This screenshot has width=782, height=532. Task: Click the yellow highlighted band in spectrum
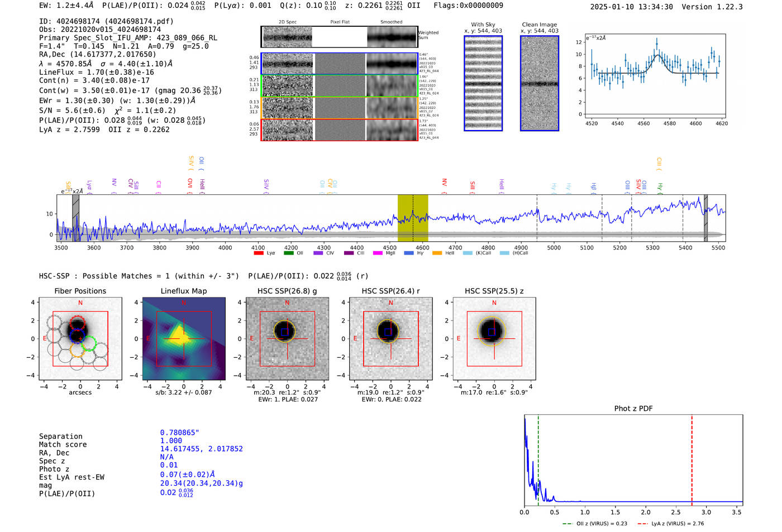click(413, 218)
